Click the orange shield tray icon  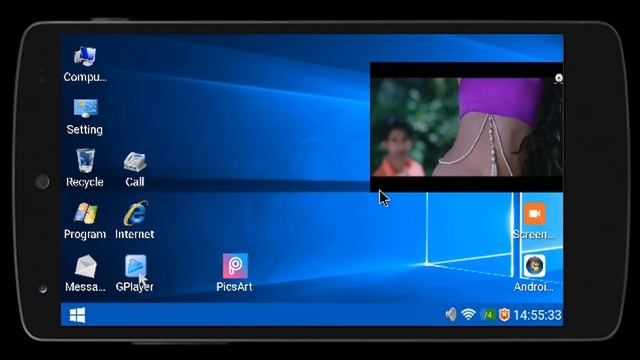click(504, 315)
